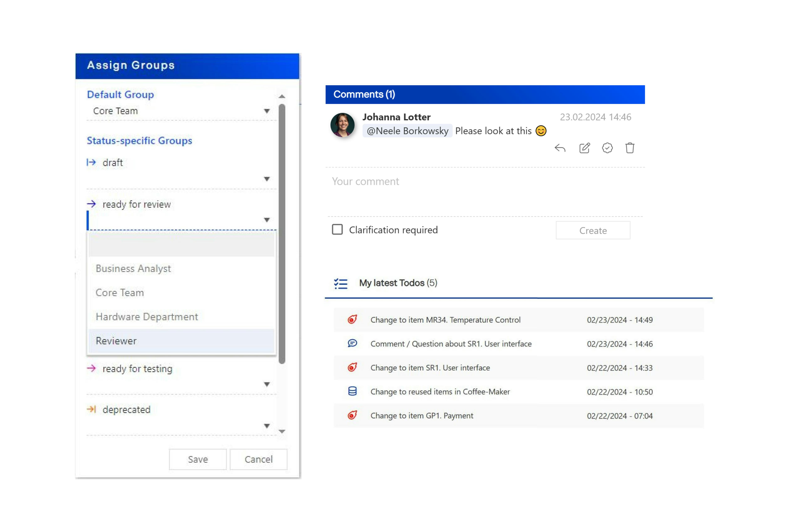The height and width of the screenshot is (532, 790).
Task: Delete the comment via trash icon
Action: tap(630, 148)
